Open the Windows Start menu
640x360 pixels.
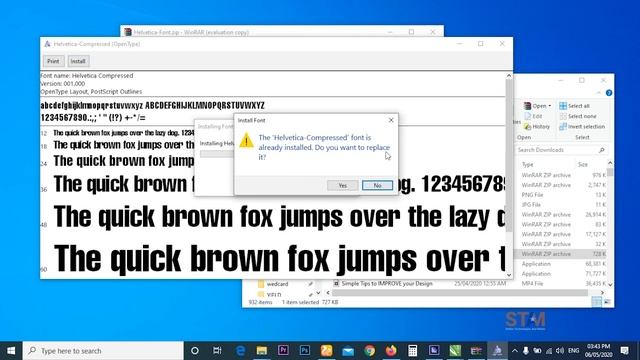11,351
